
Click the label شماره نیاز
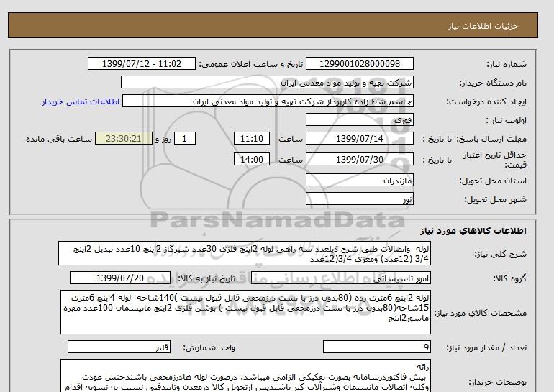[x=507, y=64]
